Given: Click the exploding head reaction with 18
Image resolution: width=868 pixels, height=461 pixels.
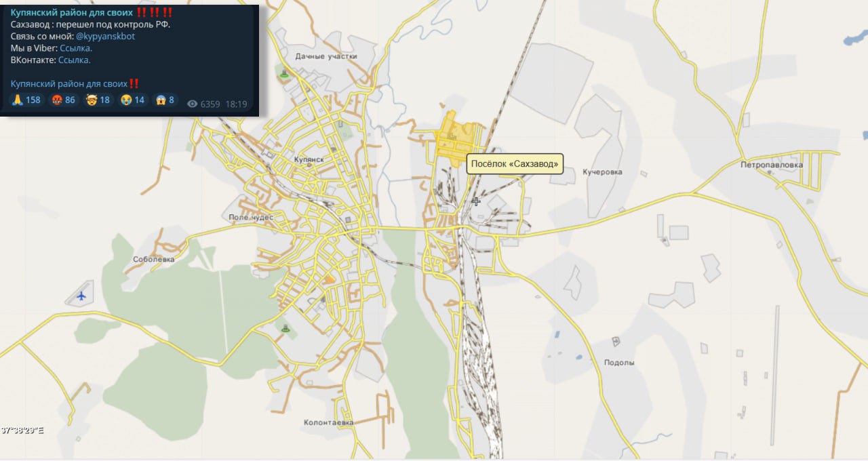Looking at the screenshot, I should [x=98, y=100].
